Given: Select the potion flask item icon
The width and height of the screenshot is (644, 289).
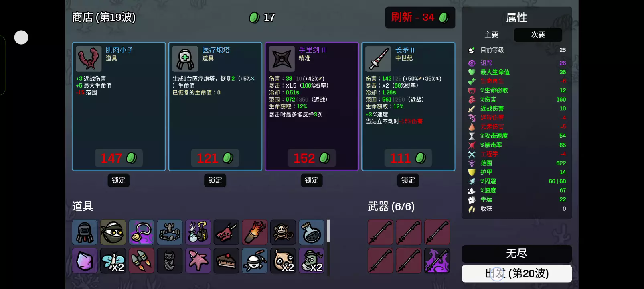Looking at the screenshot, I should pyautogui.click(x=312, y=232).
